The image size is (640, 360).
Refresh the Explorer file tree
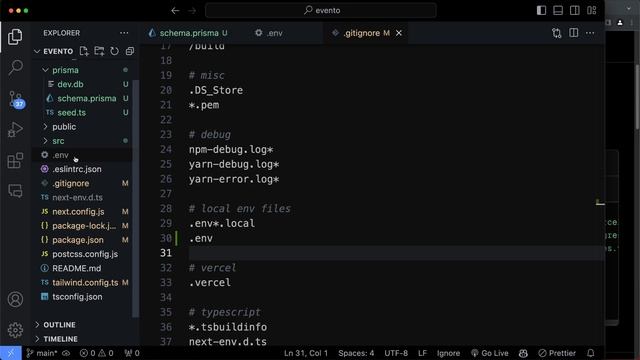(115, 51)
